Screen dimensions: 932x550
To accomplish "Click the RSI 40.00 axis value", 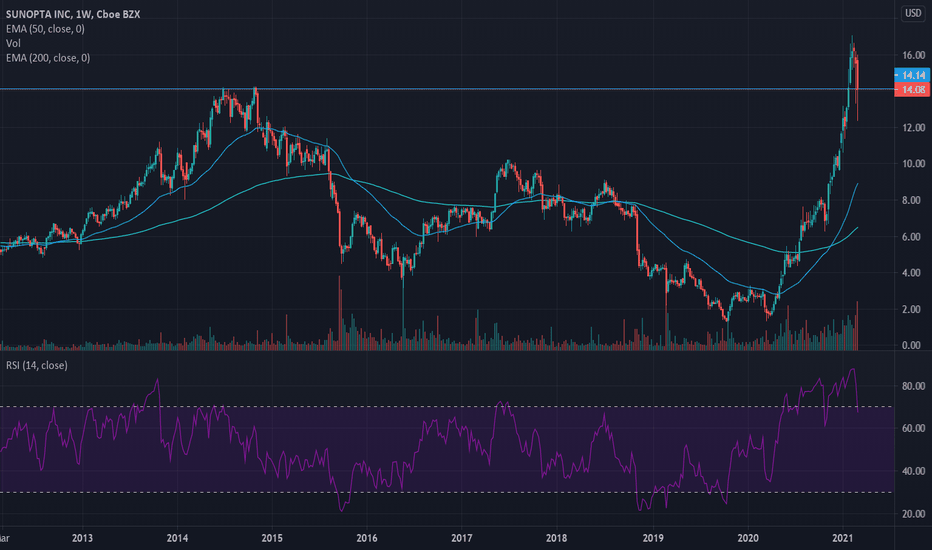I will (913, 471).
